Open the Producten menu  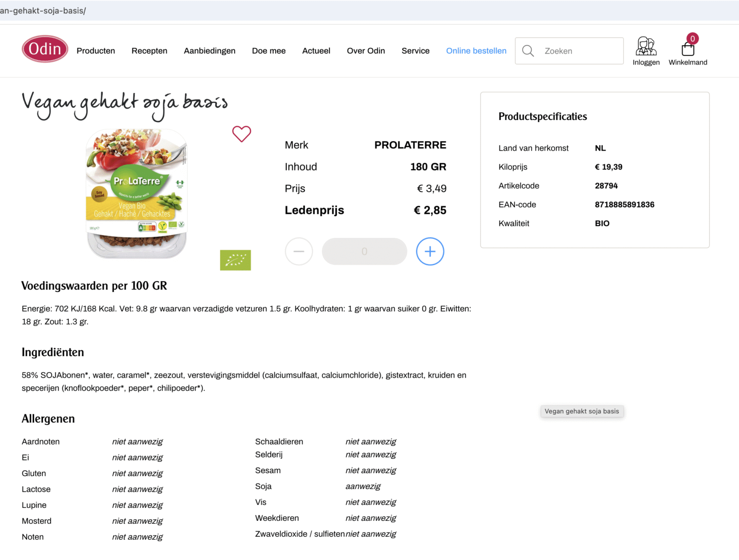click(x=96, y=51)
